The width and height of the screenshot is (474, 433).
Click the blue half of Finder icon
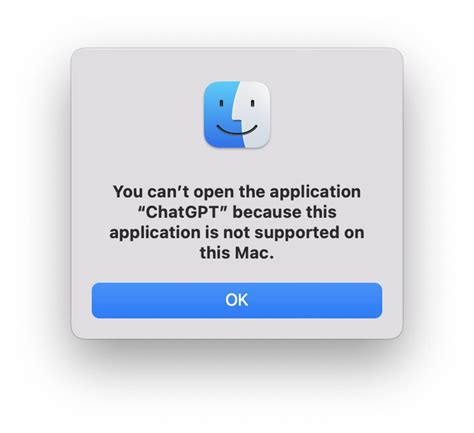click(220, 115)
